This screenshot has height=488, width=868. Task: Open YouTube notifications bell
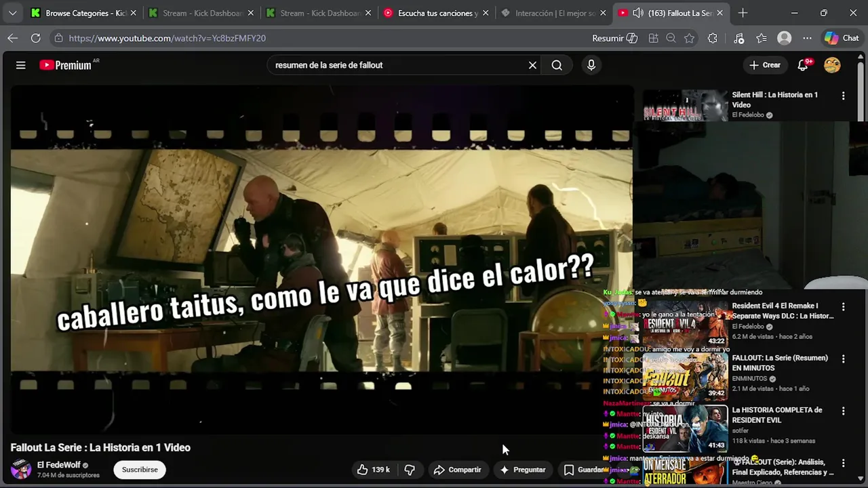tap(803, 65)
